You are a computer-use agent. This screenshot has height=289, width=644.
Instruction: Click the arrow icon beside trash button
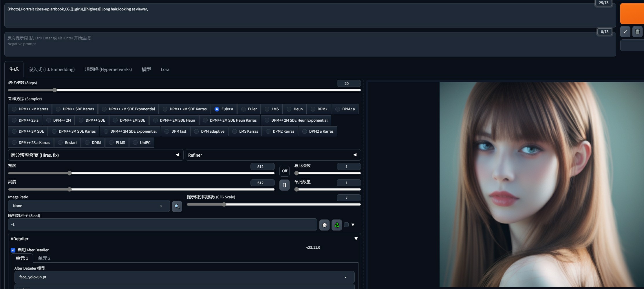(625, 32)
